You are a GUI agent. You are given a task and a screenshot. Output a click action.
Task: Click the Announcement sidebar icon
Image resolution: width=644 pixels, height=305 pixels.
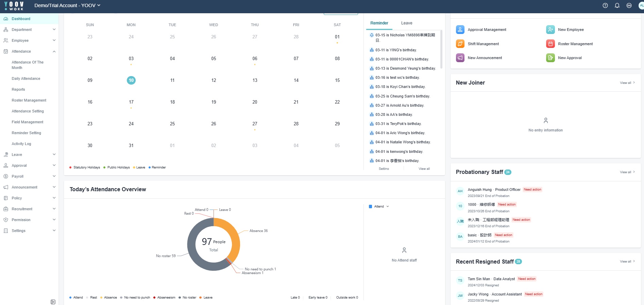(x=6, y=187)
